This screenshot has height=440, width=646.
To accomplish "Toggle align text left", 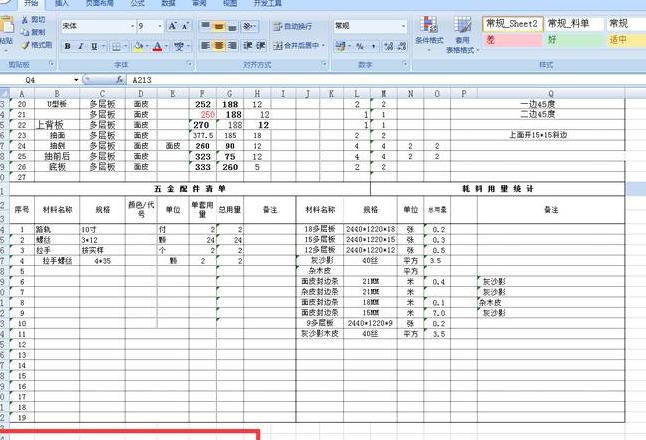I will pos(205,45).
